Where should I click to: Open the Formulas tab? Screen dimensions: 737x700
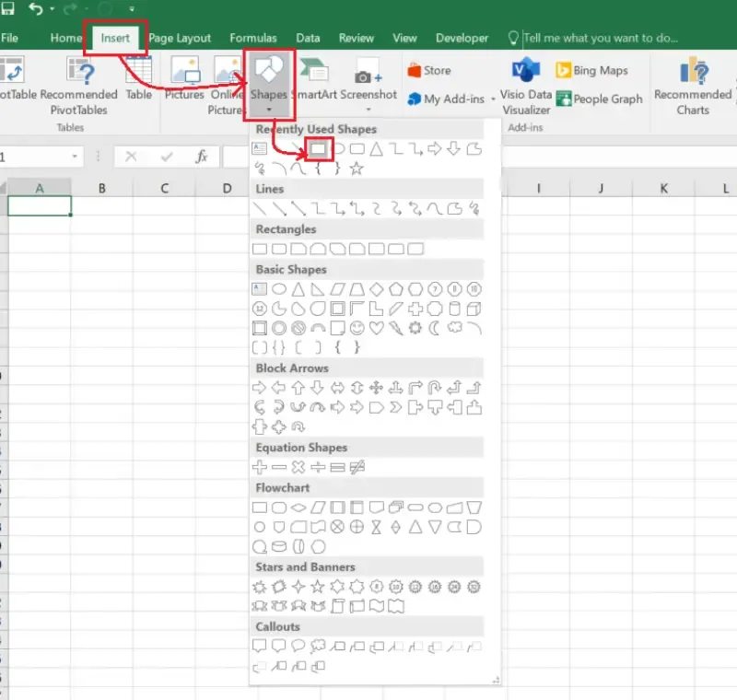pyautogui.click(x=252, y=38)
